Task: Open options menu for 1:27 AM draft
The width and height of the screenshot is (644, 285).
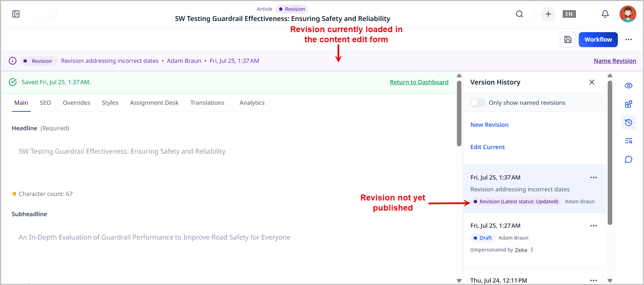Action: point(593,226)
